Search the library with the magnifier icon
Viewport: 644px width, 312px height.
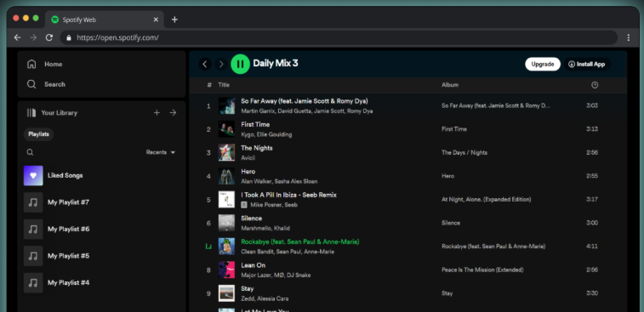[30, 152]
